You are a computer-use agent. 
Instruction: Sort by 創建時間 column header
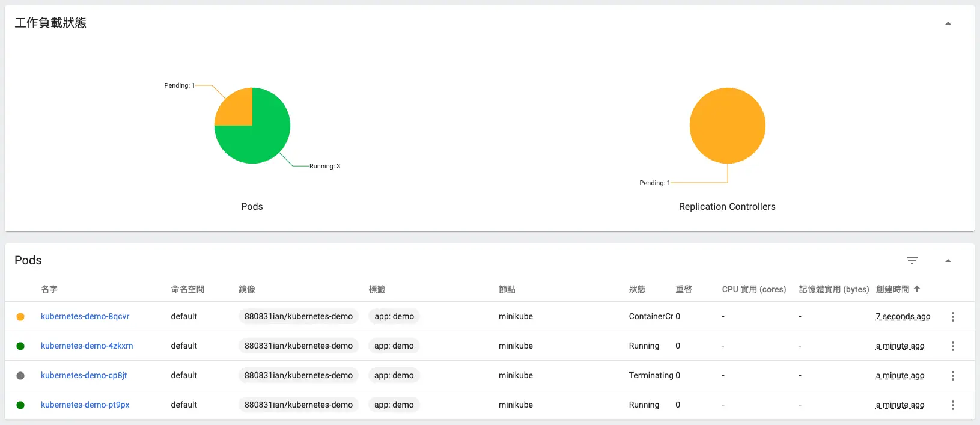point(892,289)
